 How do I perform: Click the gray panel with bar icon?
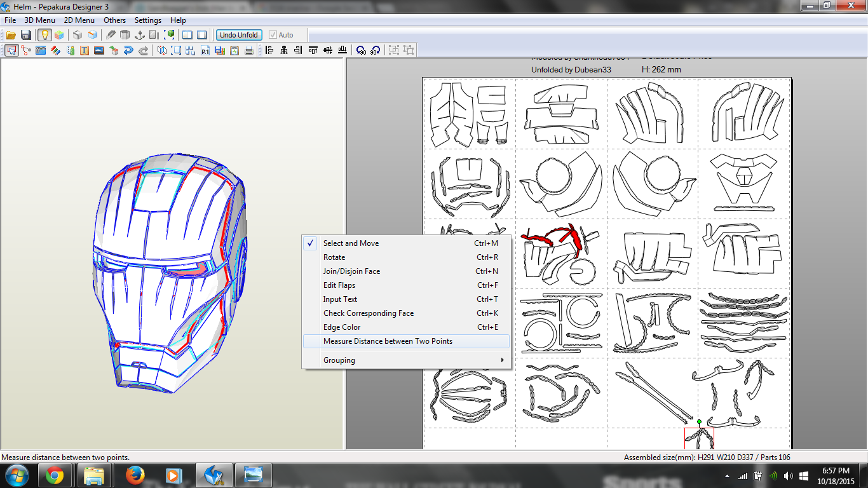[x=154, y=35]
